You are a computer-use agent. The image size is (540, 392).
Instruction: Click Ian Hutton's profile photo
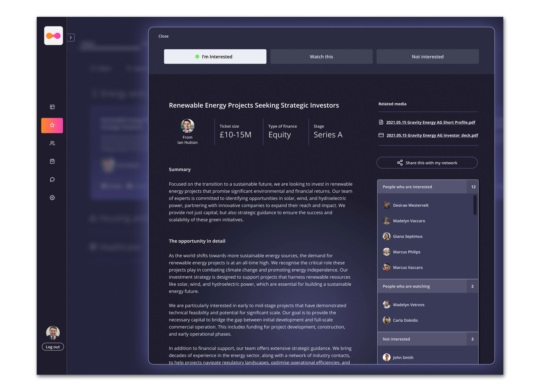coord(187,126)
